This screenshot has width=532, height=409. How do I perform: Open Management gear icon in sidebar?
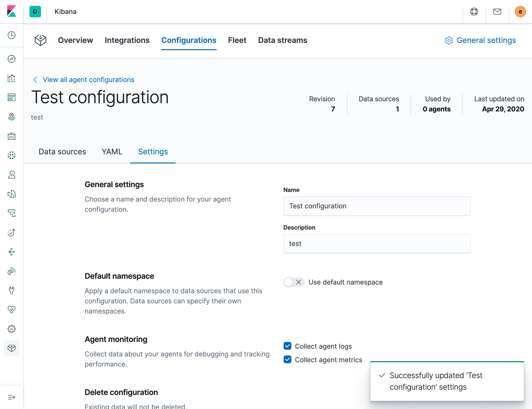11,329
